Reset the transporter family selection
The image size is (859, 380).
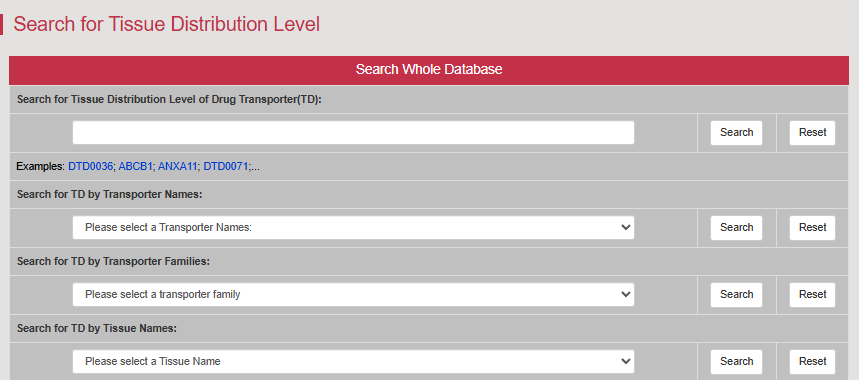click(x=812, y=295)
